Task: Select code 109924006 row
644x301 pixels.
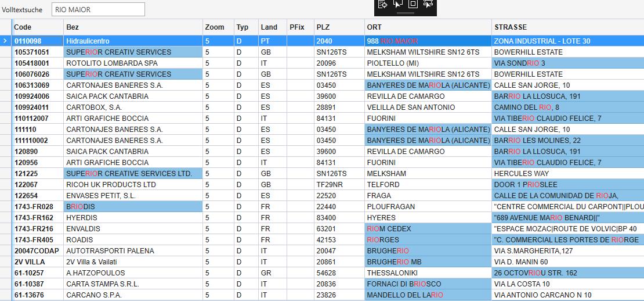Action: click(38, 96)
